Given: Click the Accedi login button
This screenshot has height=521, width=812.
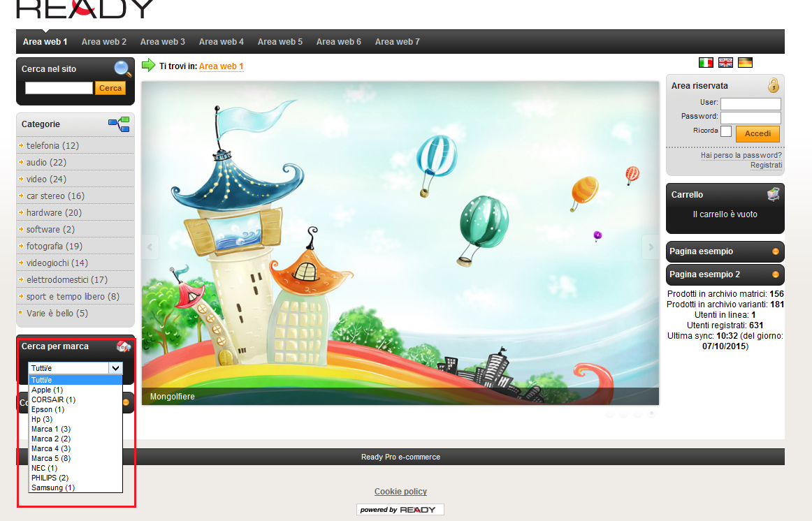Looking at the screenshot, I should click(757, 133).
